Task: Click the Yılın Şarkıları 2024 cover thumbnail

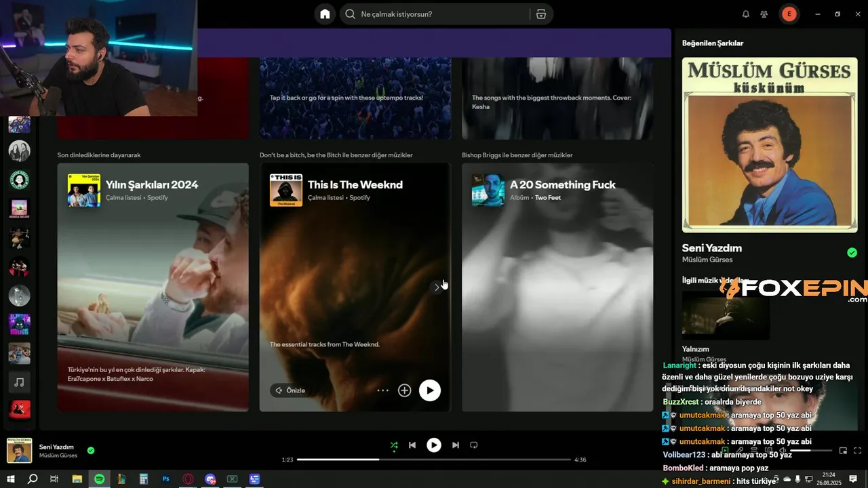Action: pos(84,190)
